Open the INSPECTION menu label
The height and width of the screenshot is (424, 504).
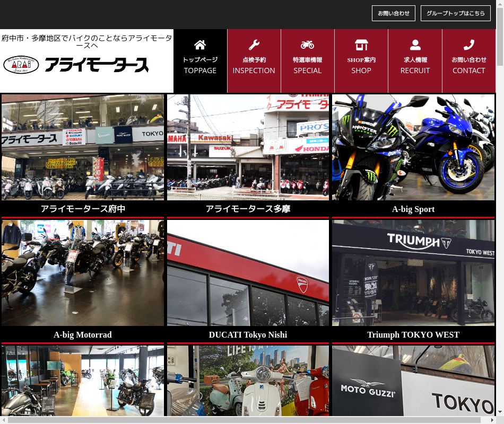pos(254,70)
